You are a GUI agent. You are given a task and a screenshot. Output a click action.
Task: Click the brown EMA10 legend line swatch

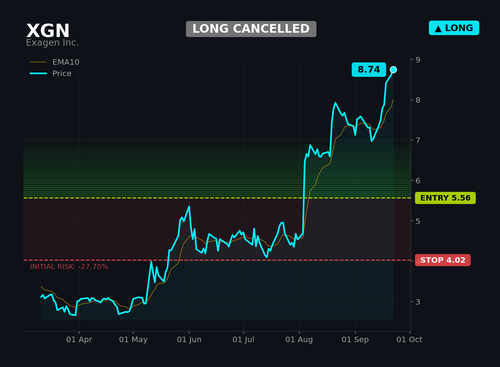click(38, 62)
